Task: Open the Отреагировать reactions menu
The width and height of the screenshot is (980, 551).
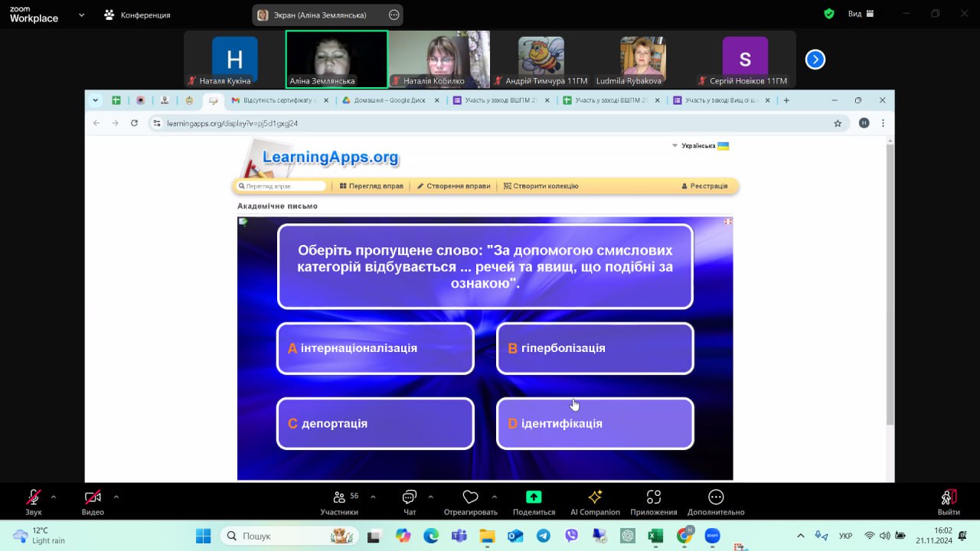Action: point(470,502)
